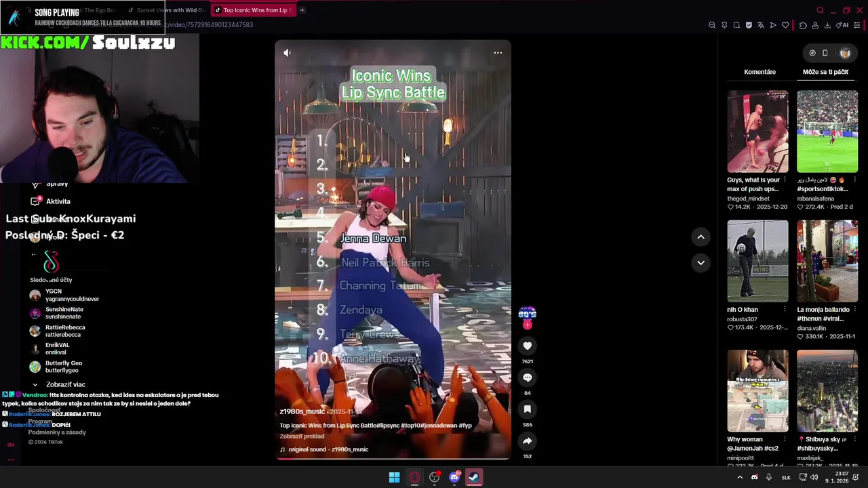
Task: Open thegod_mindset author link
Action: pyautogui.click(x=748, y=199)
